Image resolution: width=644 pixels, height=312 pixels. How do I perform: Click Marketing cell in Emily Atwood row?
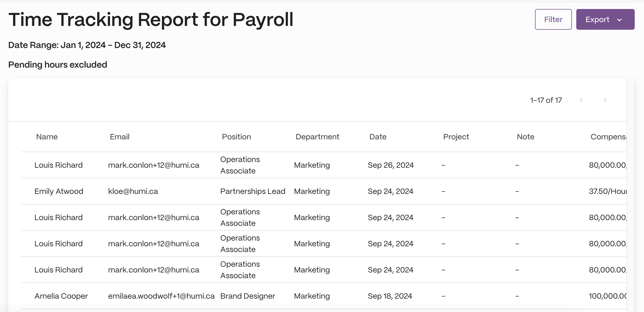[x=312, y=191]
